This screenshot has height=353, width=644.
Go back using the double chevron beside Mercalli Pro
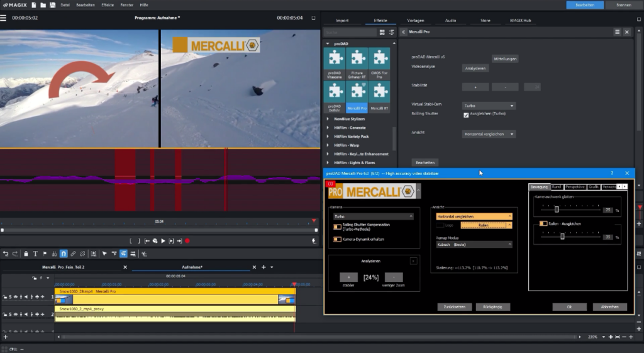click(x=403, y=31)
